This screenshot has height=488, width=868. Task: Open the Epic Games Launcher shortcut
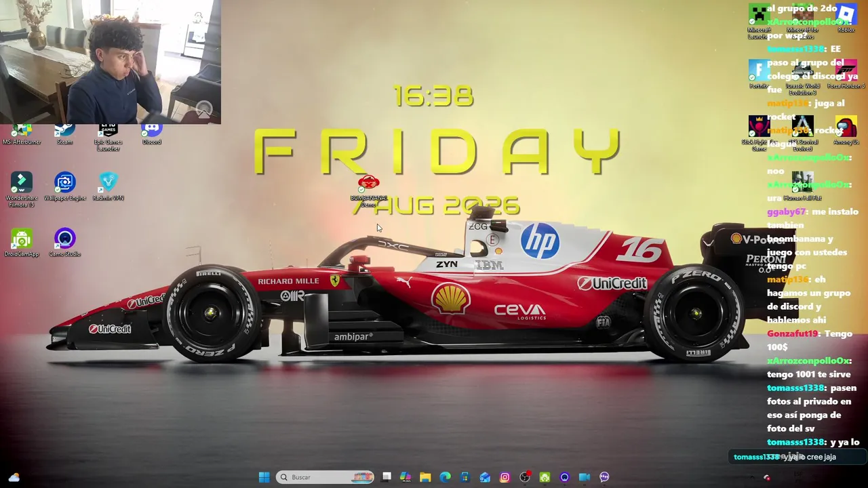pos(108,136)
